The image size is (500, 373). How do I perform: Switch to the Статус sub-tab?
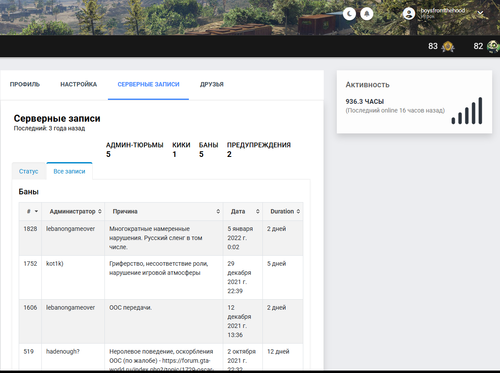(x=29, y=171)
